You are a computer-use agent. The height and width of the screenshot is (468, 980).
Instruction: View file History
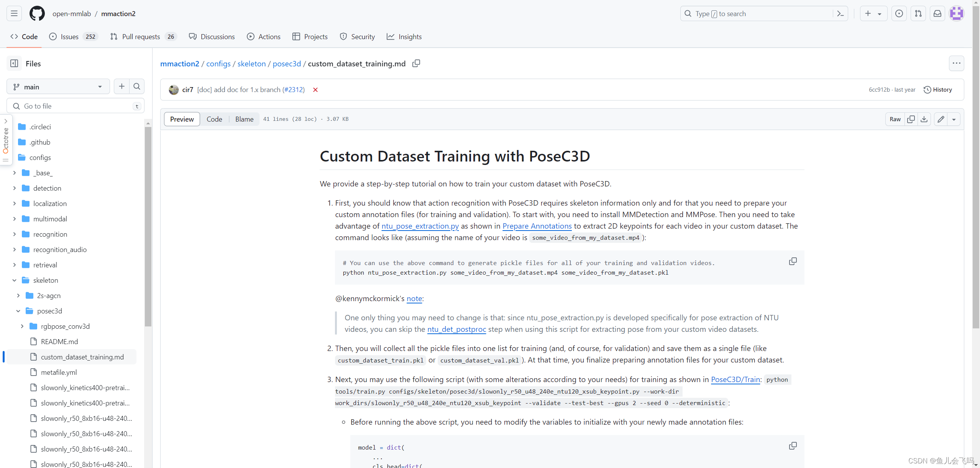click(x=937, y=90)
